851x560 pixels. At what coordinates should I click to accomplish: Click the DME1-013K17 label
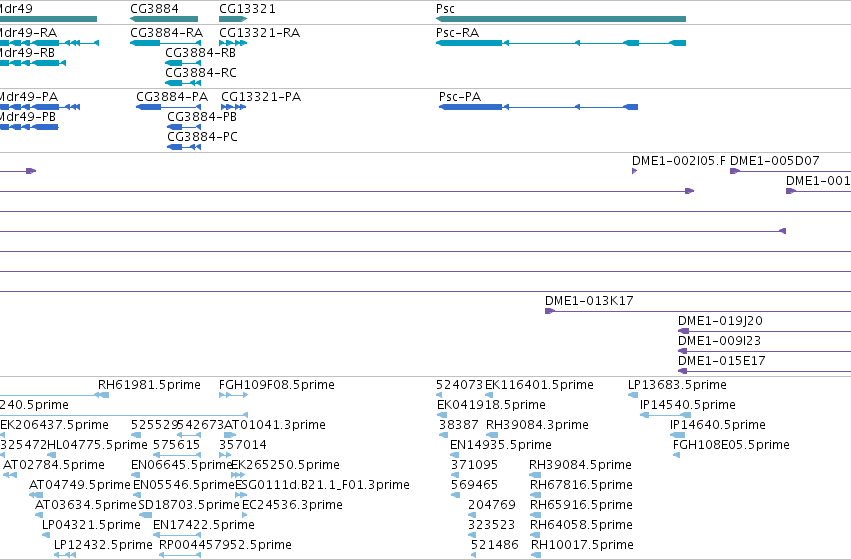pyautogui.click(x=589, y=301)
